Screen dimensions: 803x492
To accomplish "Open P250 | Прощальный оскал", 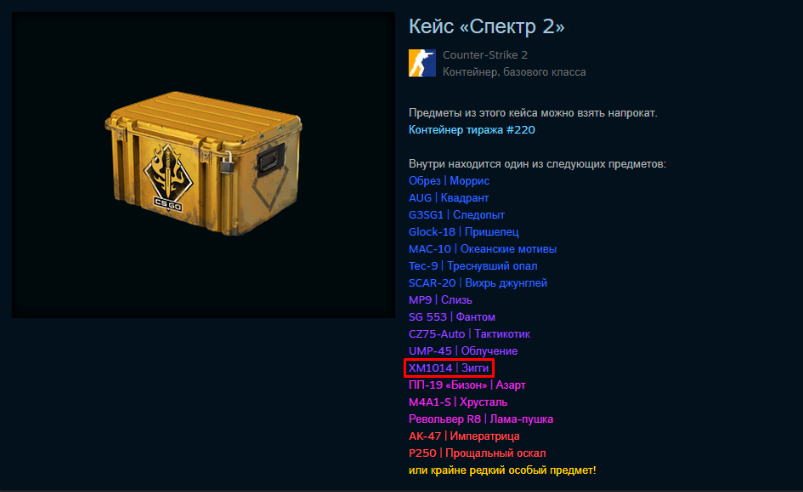I will pyautogui.click(x=477, y=453).
